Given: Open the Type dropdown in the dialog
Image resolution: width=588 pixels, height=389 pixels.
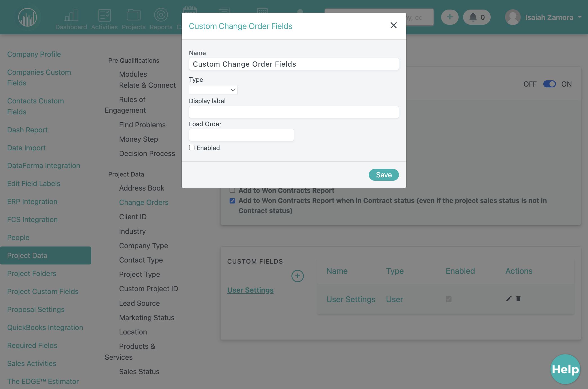Looking at the screenshot, I should pos(213,90).
